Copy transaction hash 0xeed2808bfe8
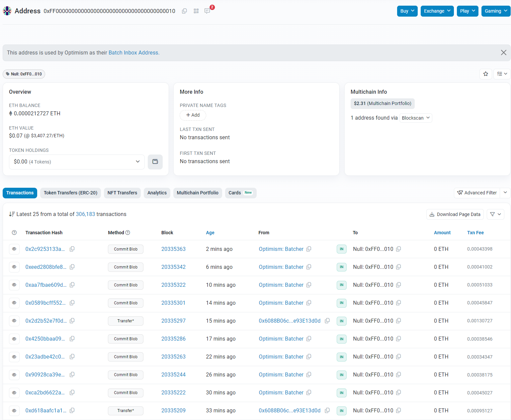Image resolution: width=511 pixels, height=420 pixels. (72, 267)
